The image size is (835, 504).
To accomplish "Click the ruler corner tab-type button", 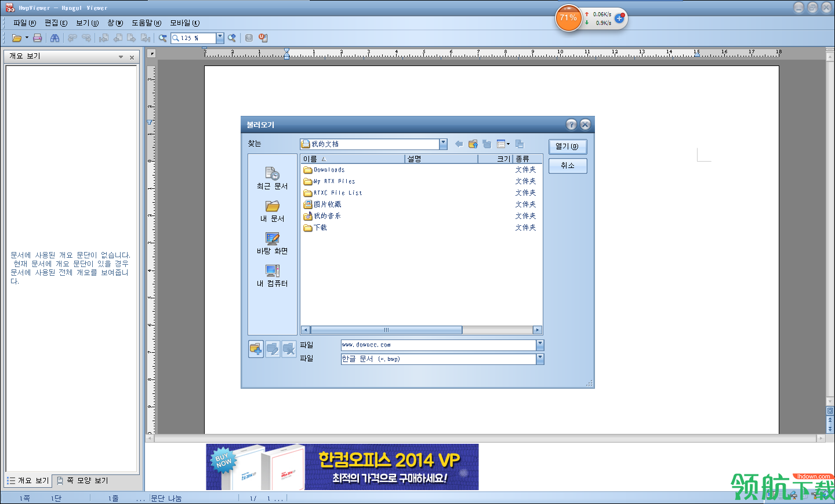I will click(x=151, y=53).
